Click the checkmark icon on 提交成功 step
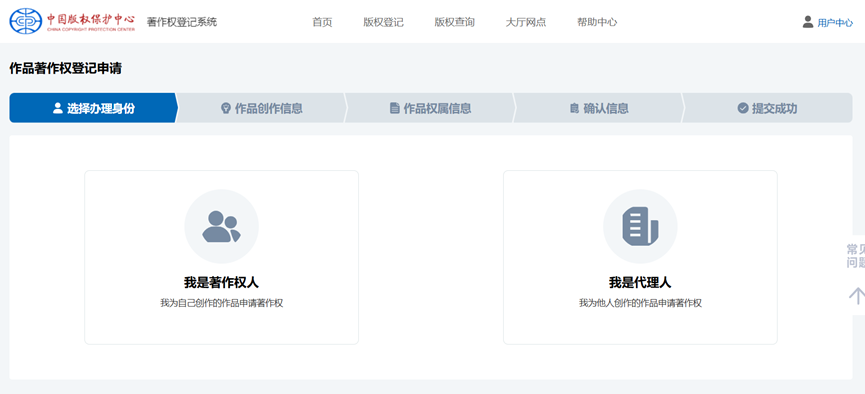 [743, 108]
